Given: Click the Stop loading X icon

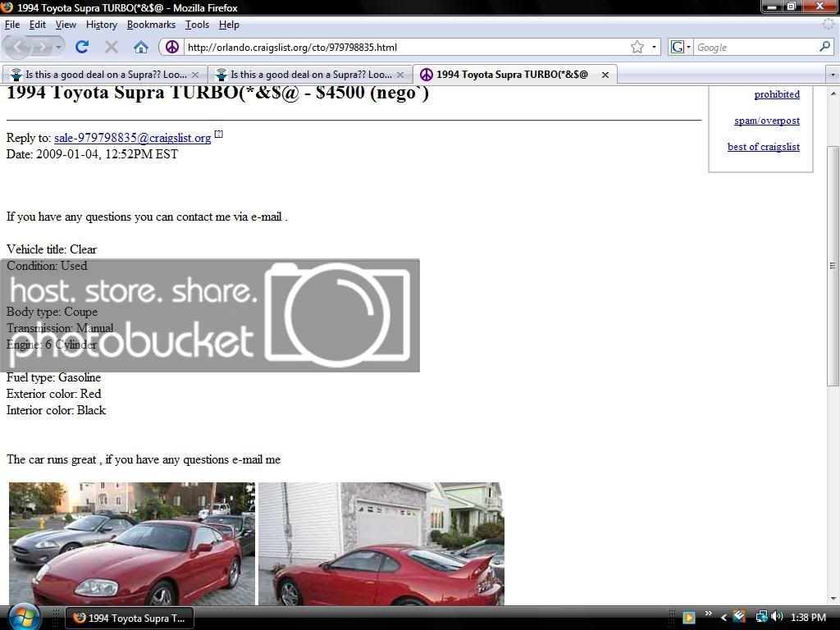Looking at the screenshot, I should pos(112,47).
